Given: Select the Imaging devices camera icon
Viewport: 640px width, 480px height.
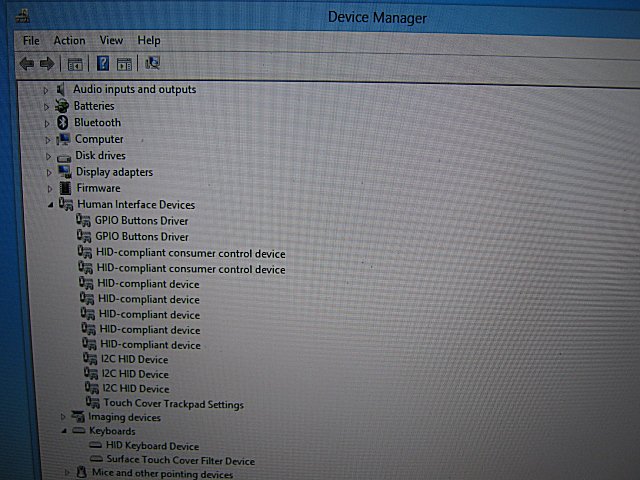Looking at the screenshot, I should click(78, 417).
